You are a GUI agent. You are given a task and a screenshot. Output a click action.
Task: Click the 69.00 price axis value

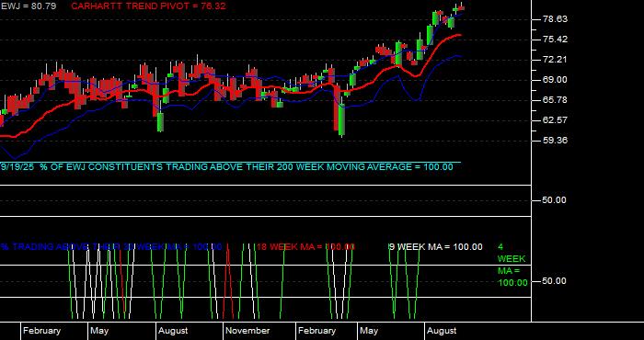point(556,80)
